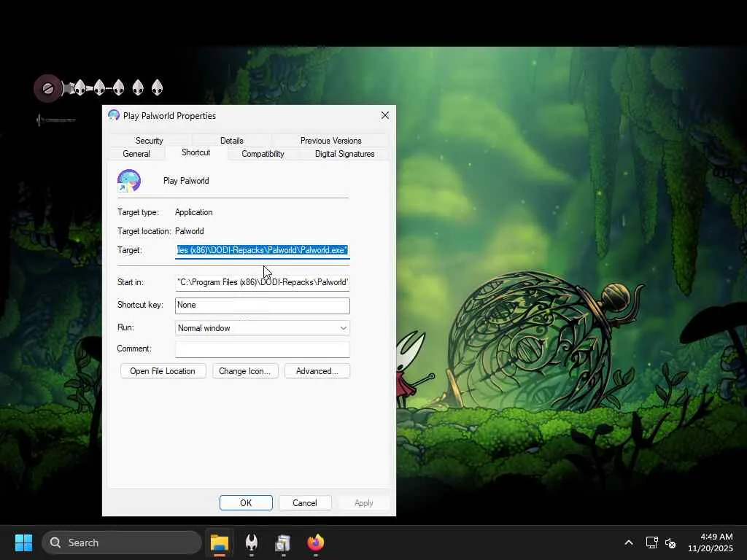Close the Play Palworld Properties window
The image size is (747, 560).
(385, 116)
